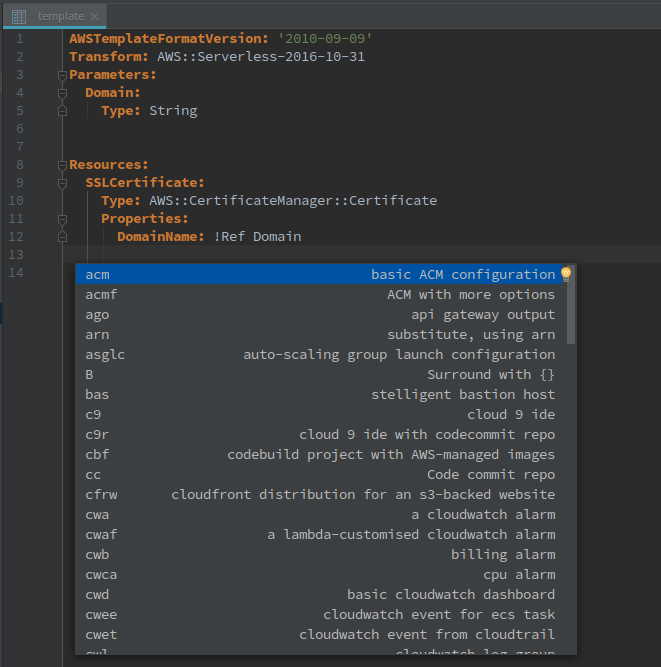This screenshot has height=667, width=661.
Task: Collapse the Properties fold marker
Action: point(62,219)
